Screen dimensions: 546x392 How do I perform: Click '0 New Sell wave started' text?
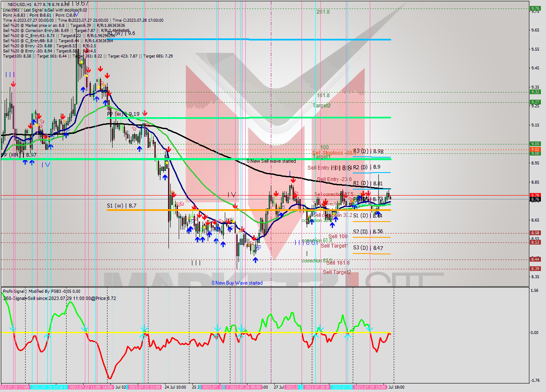pos(271,161)
